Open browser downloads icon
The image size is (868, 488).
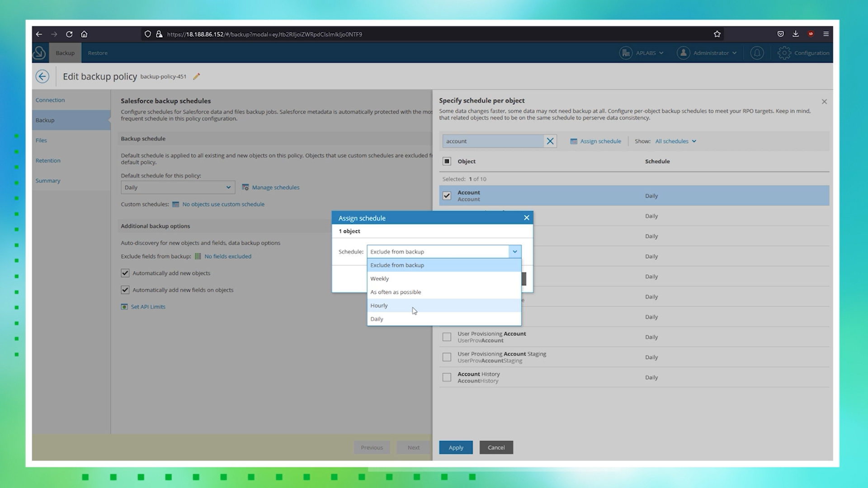796,34
